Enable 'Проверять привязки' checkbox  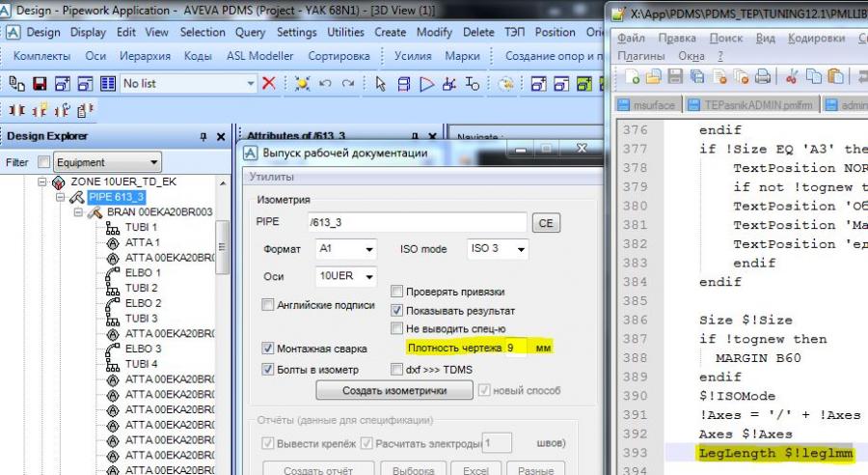(396, 291)
